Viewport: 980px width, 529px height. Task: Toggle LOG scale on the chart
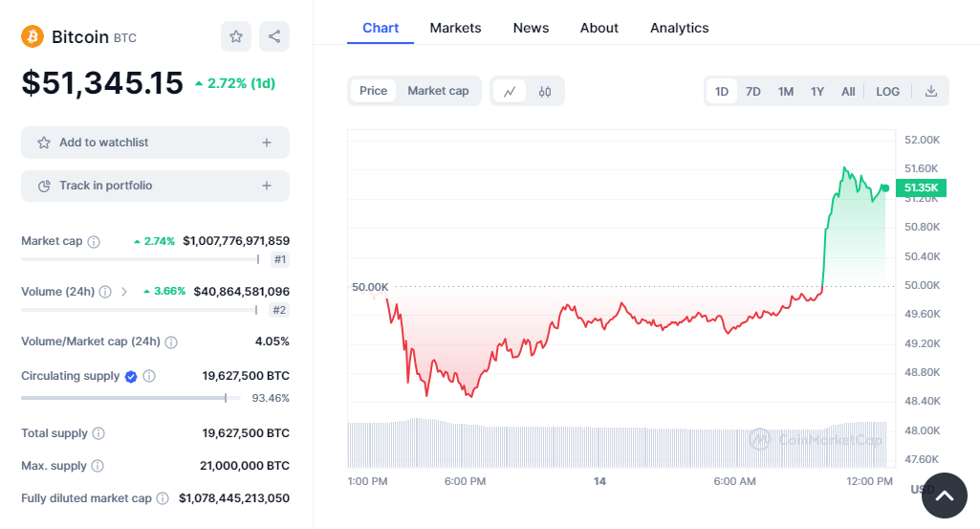887,91
